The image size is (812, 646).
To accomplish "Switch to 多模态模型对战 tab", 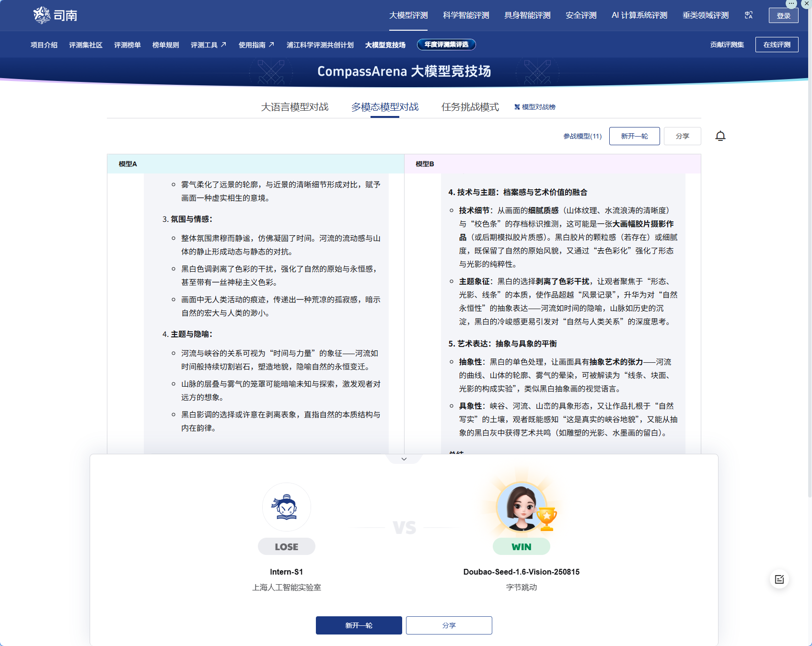I will [x=385, y=107].
